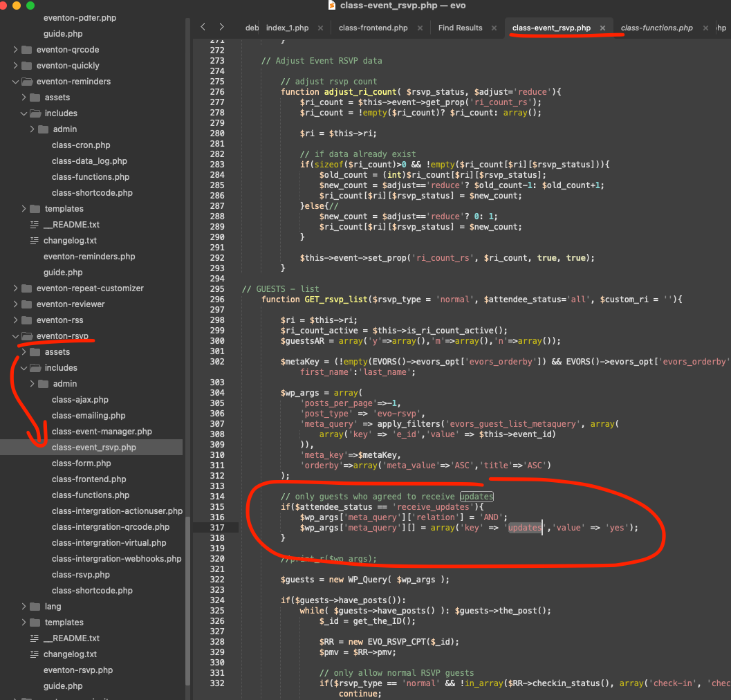Click text-file icon beside eventon-reminders changelog.txt
Screen dimensions: 731x700
point(35,241)
